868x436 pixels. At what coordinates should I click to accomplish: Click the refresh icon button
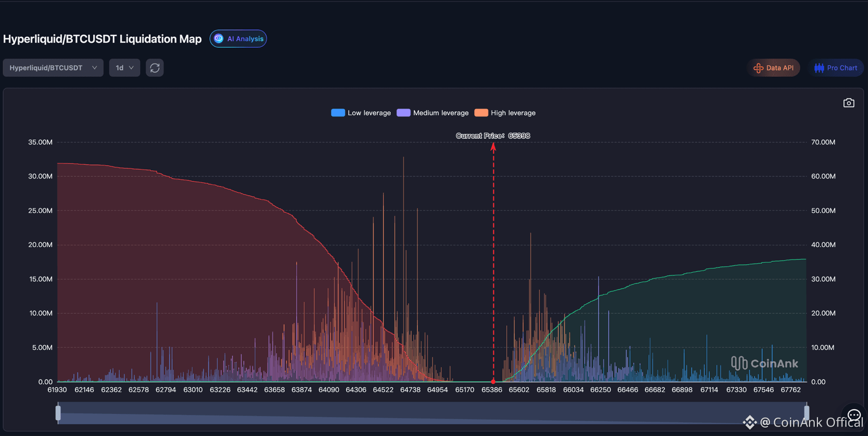pyautogui.click(x=154, y=68)
